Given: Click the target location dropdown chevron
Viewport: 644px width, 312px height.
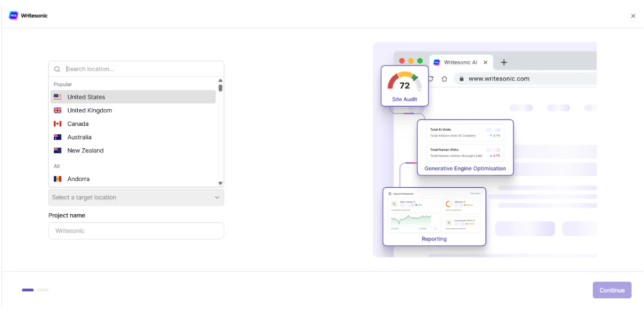Looking at the screenshot, I should tap(217, 197).
